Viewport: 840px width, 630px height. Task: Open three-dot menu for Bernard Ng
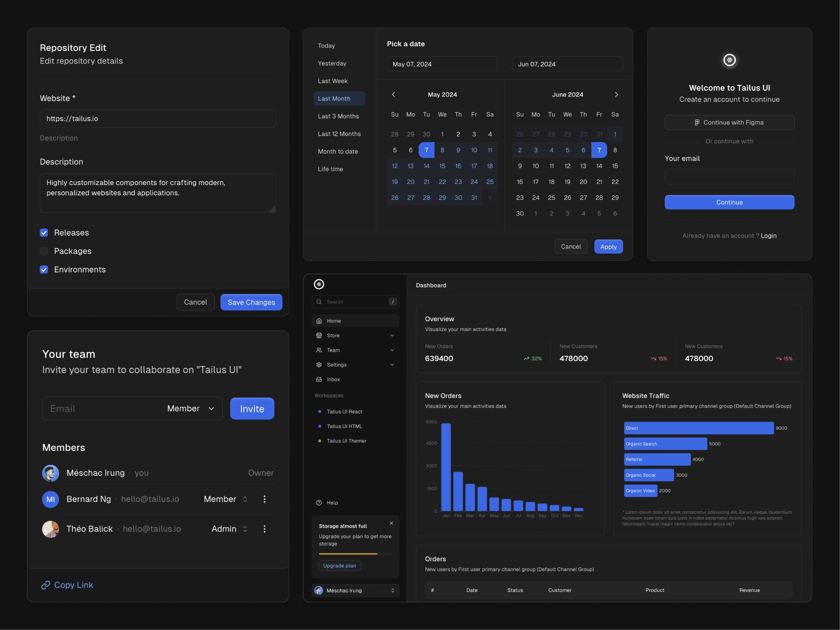[265, 499]
